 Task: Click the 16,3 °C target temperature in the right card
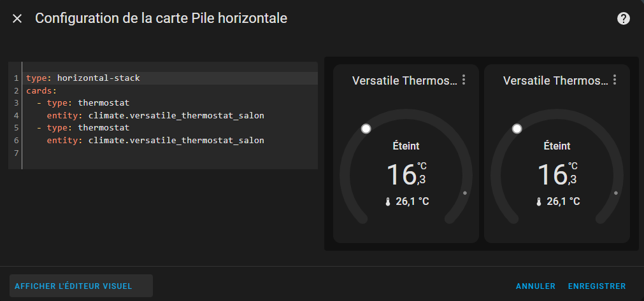coord(558,174)
